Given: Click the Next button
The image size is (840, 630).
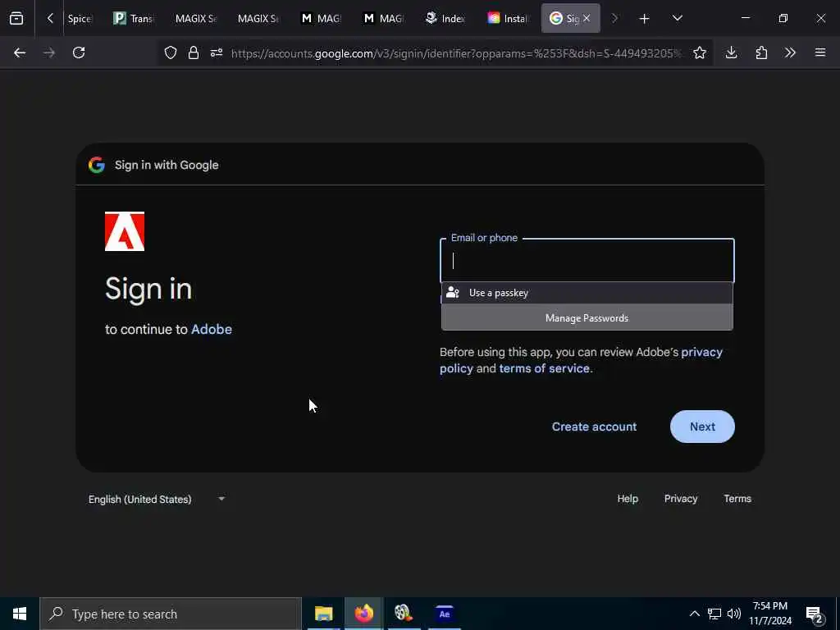Looking at the screenshot, I should coord(702,427).
